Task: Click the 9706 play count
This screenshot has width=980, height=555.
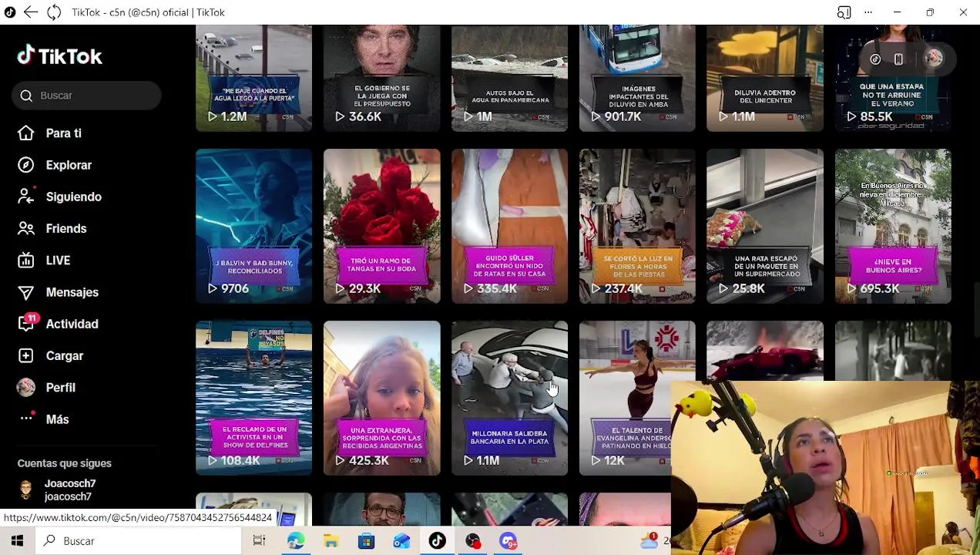Action: [235, 288]
